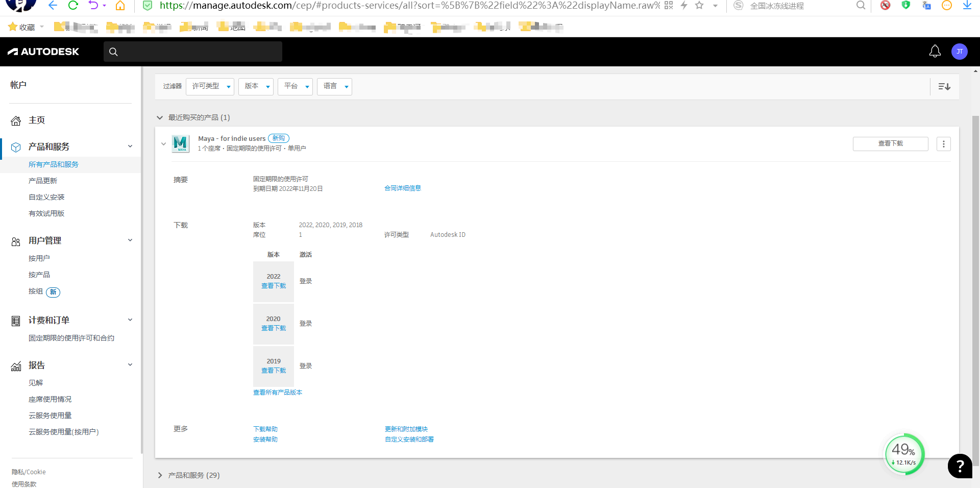
Task: Click the browser undo arrow icon
Action: point(93,6)
